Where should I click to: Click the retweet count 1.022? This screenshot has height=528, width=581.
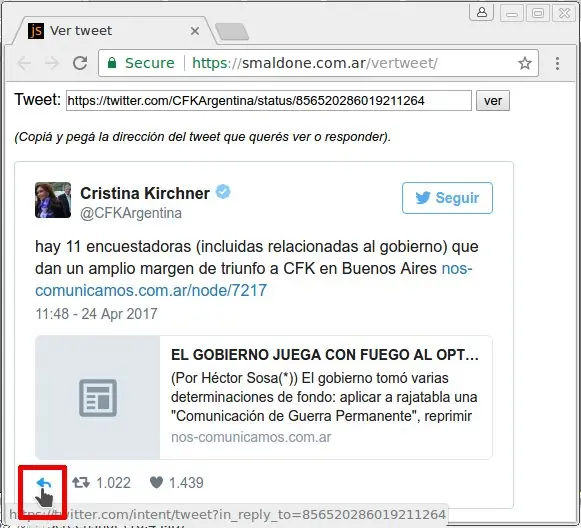[x=113, y=483]
